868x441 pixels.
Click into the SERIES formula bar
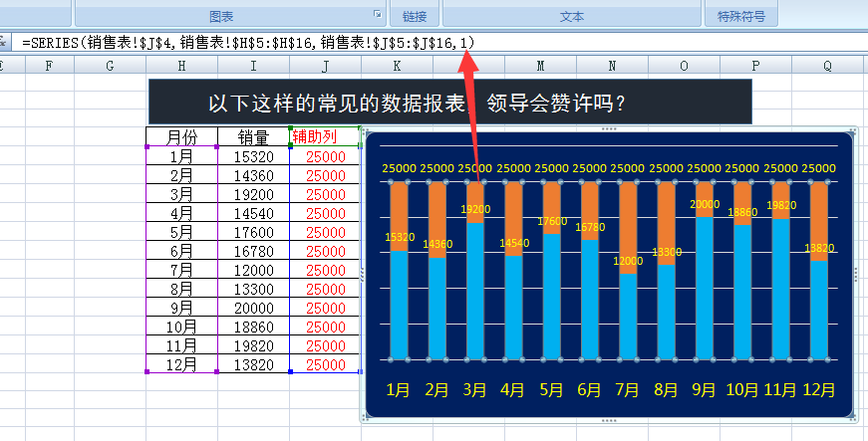pyautogui.click(x=440, y=43)
